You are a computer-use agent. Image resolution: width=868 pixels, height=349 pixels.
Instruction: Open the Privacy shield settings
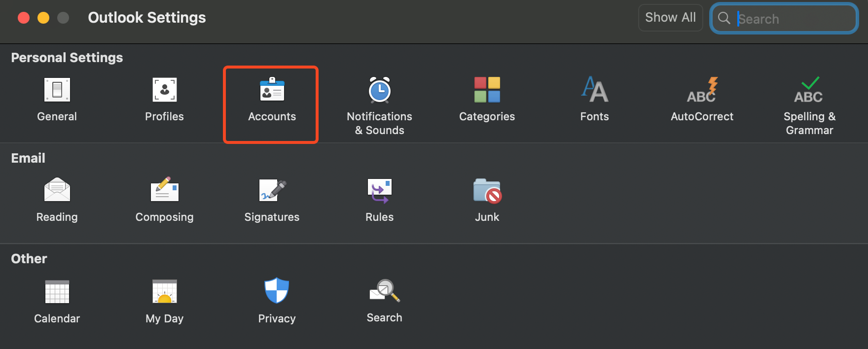point(277,301)
